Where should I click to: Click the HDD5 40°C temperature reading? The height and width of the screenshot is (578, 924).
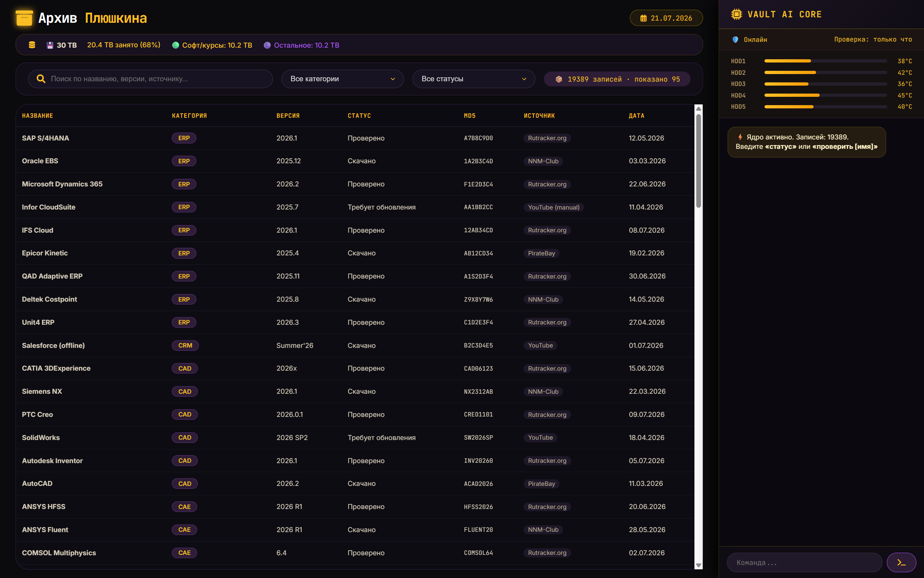[x=905, y=107]
